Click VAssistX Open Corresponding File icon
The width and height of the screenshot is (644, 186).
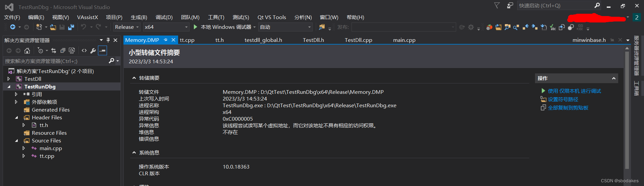562,27
